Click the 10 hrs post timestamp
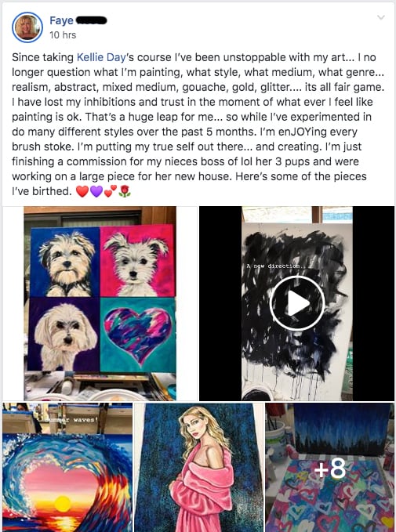The width and height of the screenshot is (396, 532). coord(63,35)
